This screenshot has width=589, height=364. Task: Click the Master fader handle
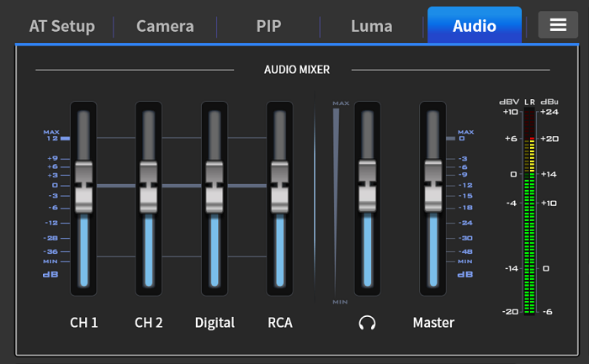tap(433, 186)
